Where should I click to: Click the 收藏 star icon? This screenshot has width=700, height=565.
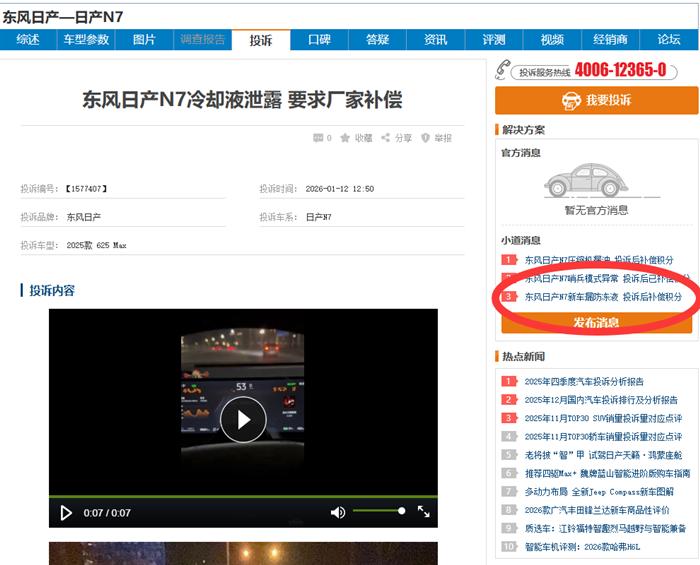click(x=346, y=138)
